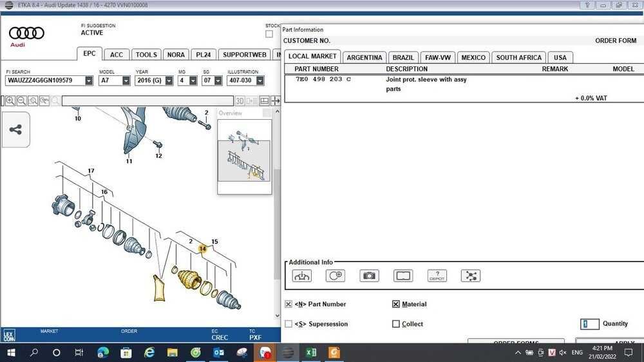The image size is (644, 362).
Task: Click the network nodes icon
Action: click(x=471, y=276)
